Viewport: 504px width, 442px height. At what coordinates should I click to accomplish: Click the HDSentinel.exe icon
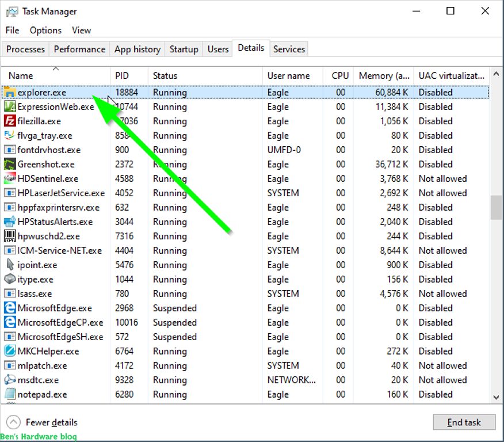(x=10, y=178)
